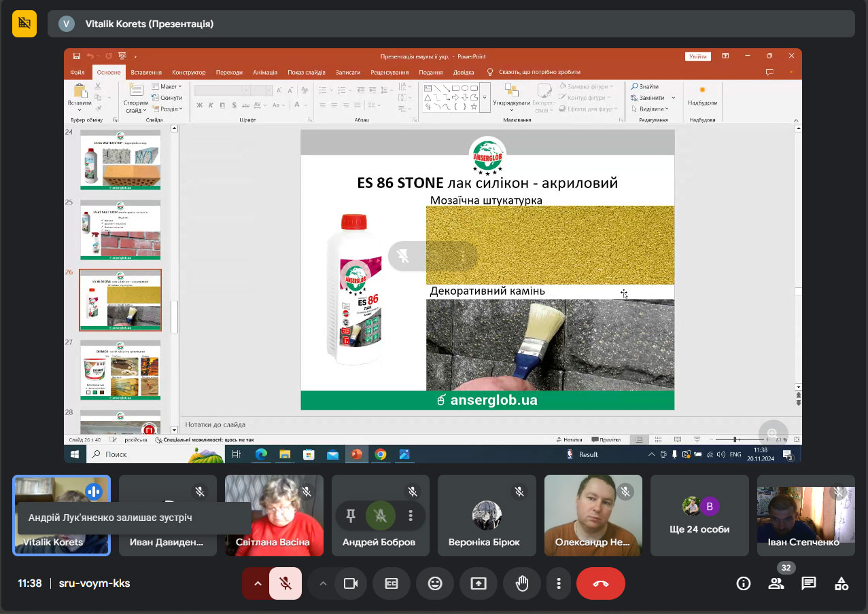Screen dimensions: 868x614
Task: Show the participants panel icon
Action: coord(776,583)
